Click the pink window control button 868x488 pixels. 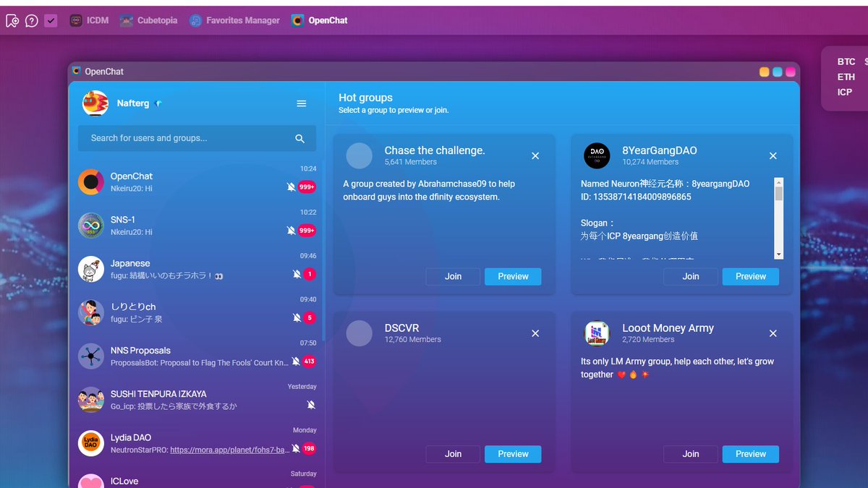(791, 72)
